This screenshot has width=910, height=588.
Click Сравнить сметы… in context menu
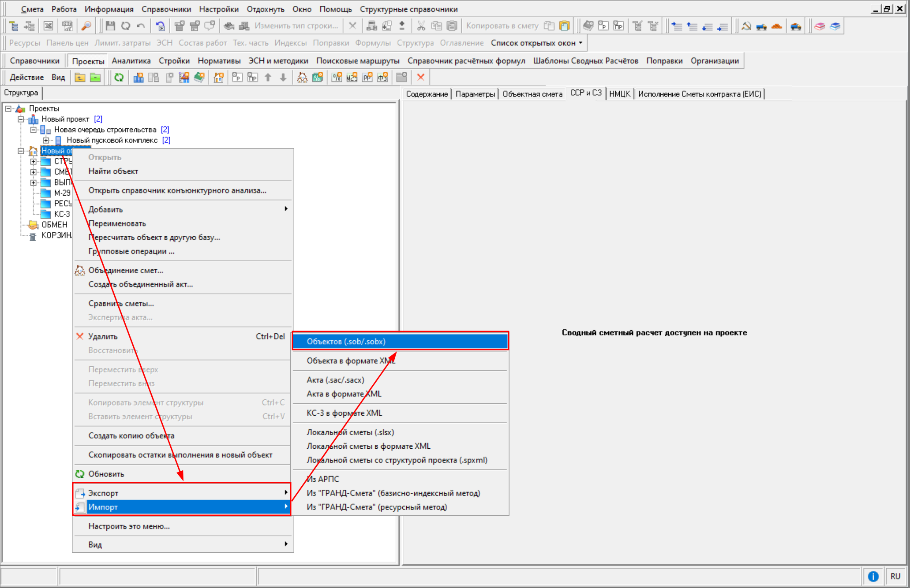point(182,303)
